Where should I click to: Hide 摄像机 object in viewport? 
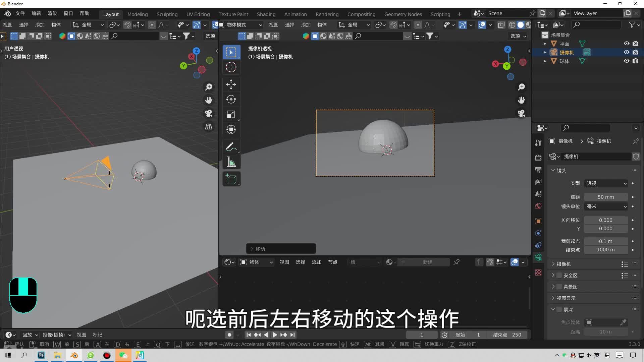tap(626, 52)
